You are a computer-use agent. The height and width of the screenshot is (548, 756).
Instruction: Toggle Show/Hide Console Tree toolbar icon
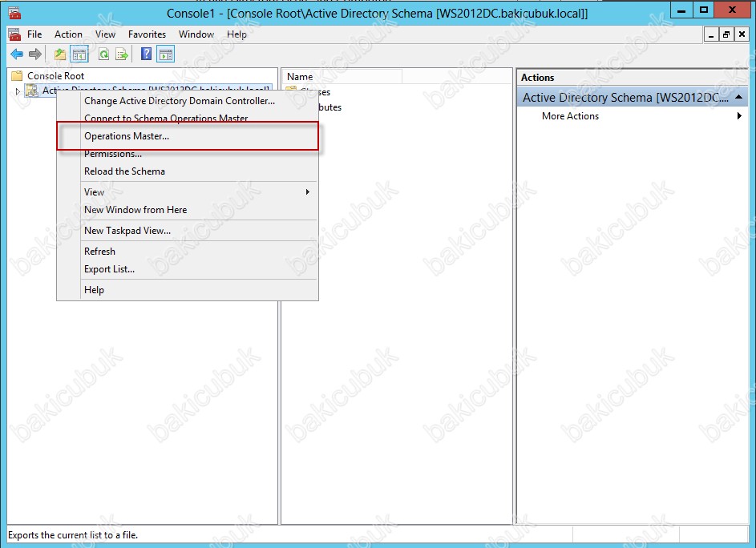79,54
